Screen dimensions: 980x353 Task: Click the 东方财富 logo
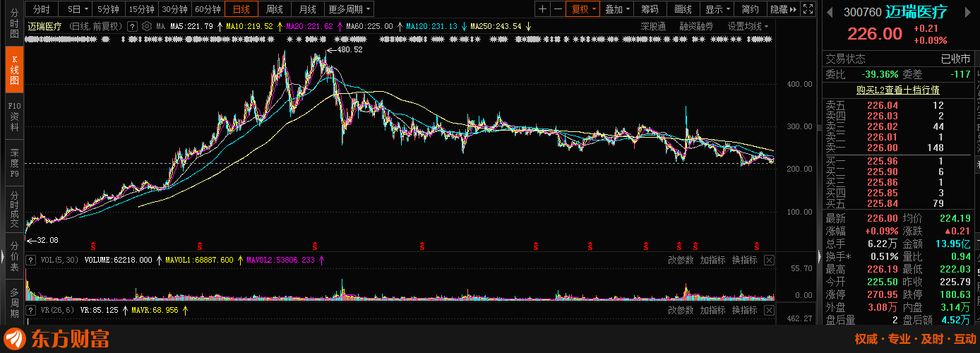point(57,339)
